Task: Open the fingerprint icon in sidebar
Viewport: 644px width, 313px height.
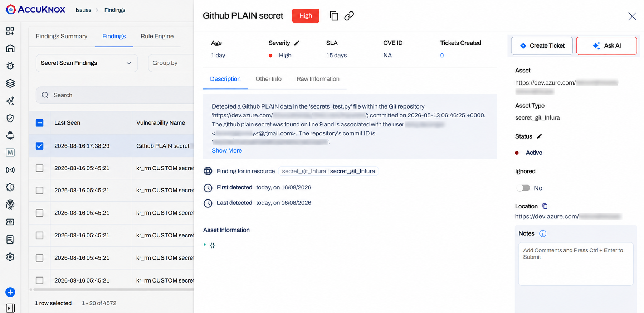Action: click(10, 204)
